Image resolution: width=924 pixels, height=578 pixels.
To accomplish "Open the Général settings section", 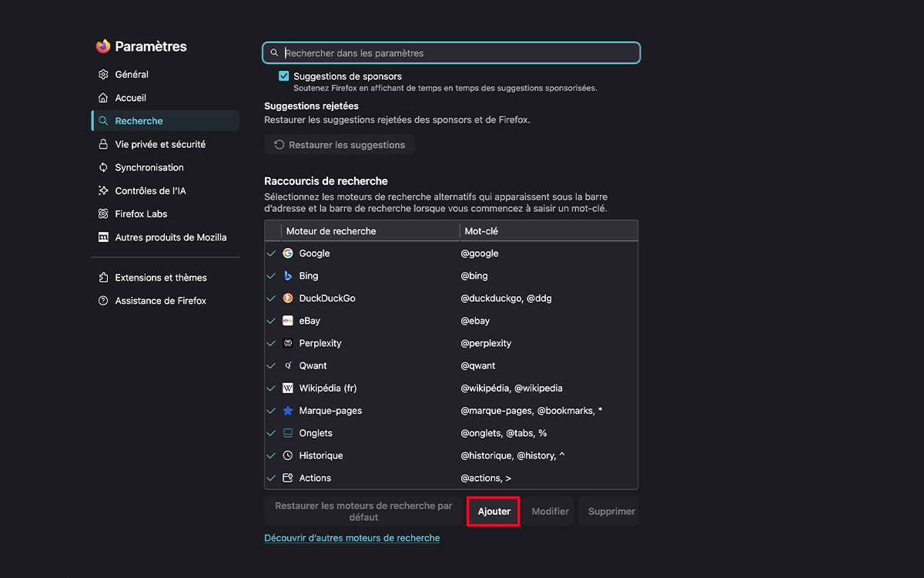I will pos(166,75).
